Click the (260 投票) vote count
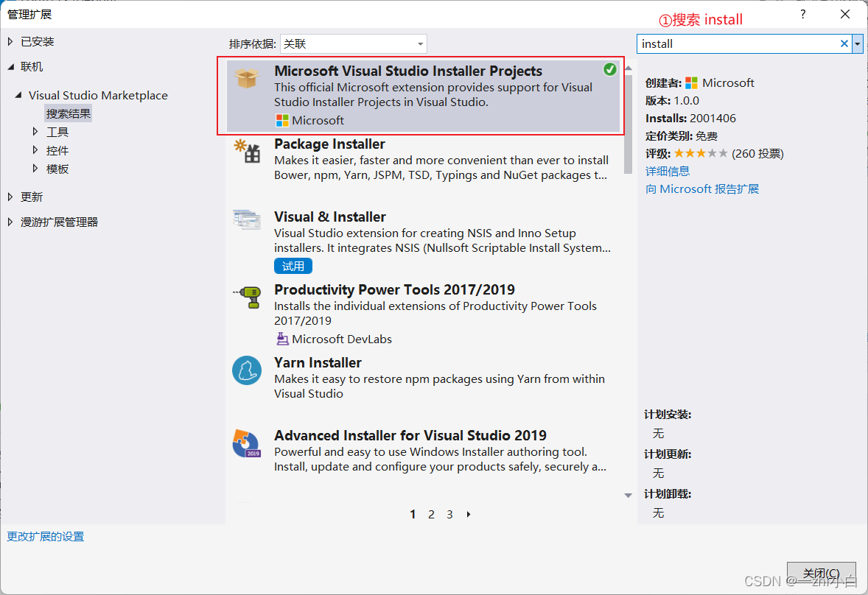Screen dimensions: 868x595 click(757, 153)
